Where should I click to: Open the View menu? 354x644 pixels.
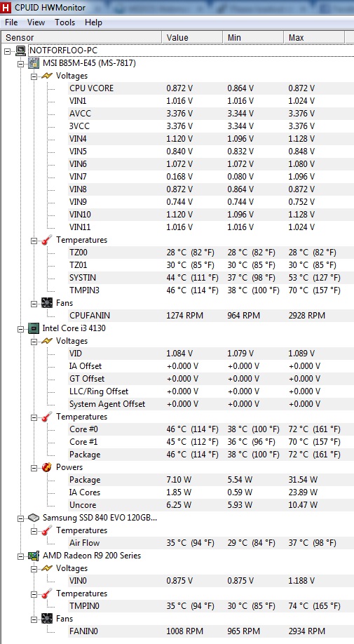(36, 22)
